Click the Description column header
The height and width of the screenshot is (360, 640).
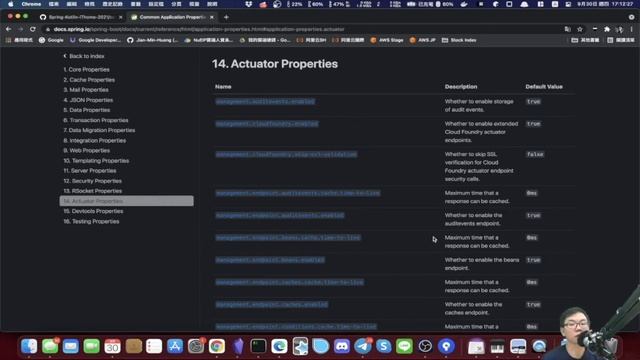pos(461,87)
